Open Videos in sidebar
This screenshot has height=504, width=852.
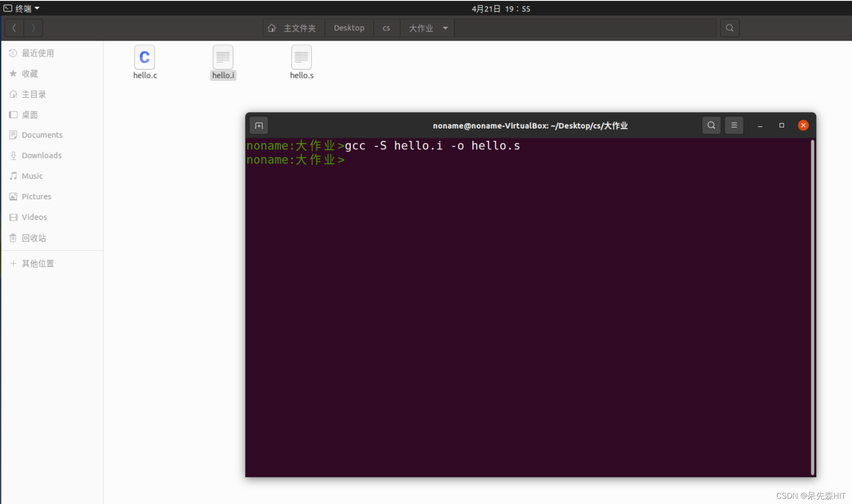tap(52, 217)
